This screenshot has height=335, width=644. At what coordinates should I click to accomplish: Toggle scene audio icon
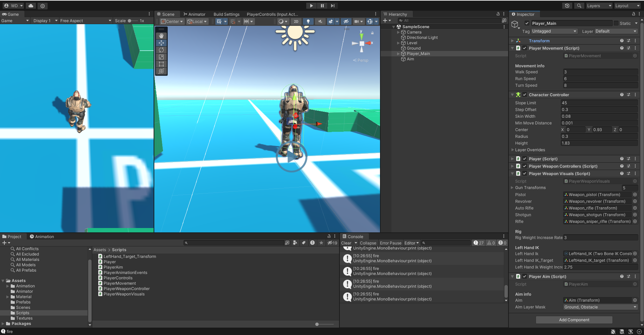(x=320, y=21)
